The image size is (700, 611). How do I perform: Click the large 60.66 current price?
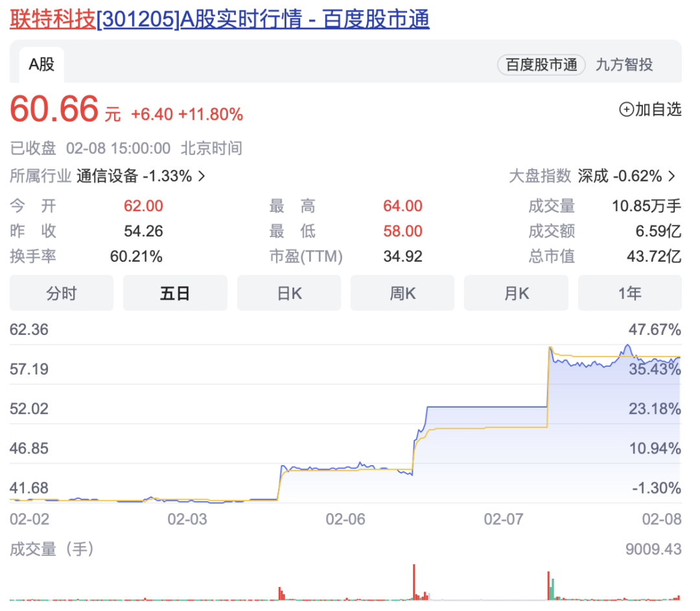[x=54, y=109]
